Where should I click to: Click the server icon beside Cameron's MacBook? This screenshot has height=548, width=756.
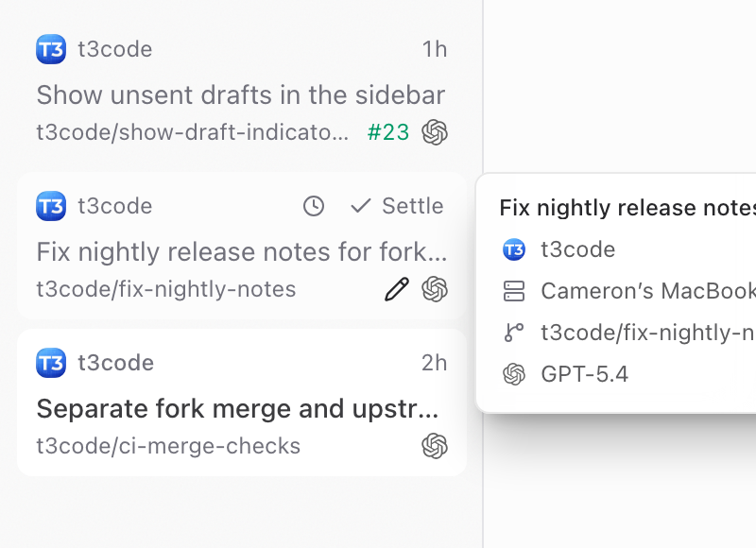pos(514,291)
